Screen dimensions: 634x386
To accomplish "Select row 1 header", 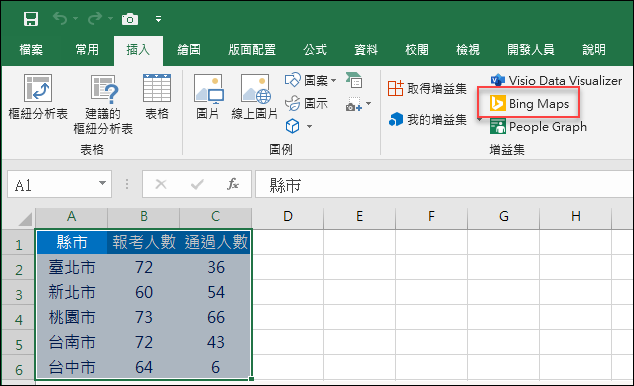I will click(x=19, y=244).
